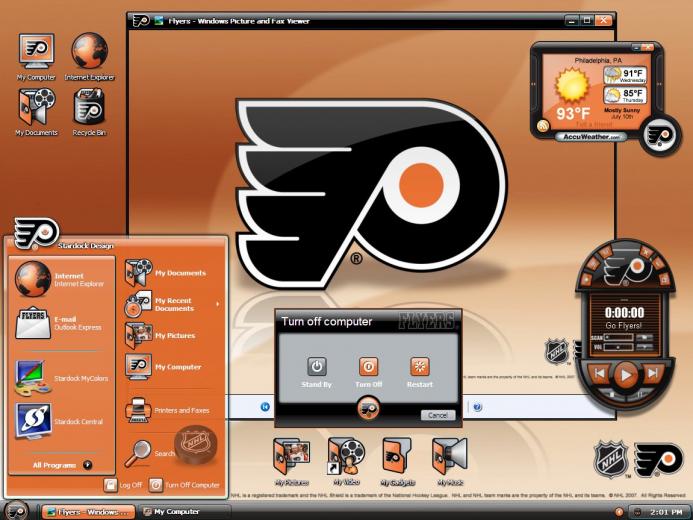Select the Thursday 85°F forecast

[626, 95]
